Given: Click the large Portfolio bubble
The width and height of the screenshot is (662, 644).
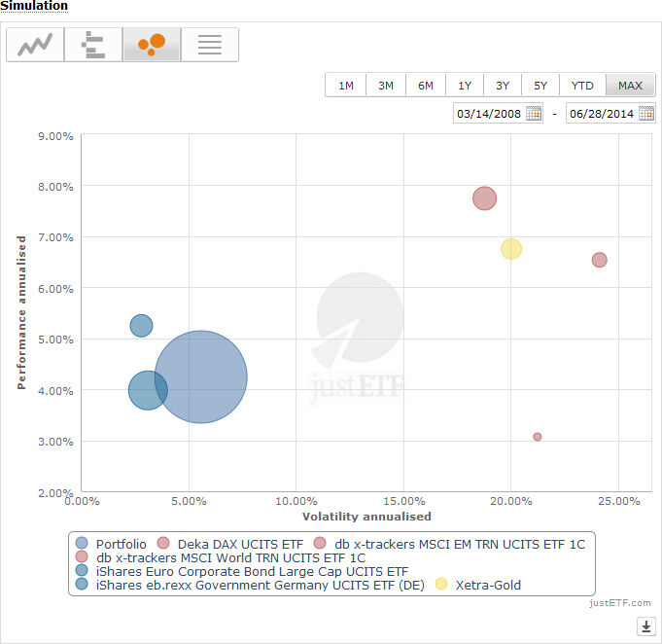Looking at the screenshot, I should (x=200, y=377).
